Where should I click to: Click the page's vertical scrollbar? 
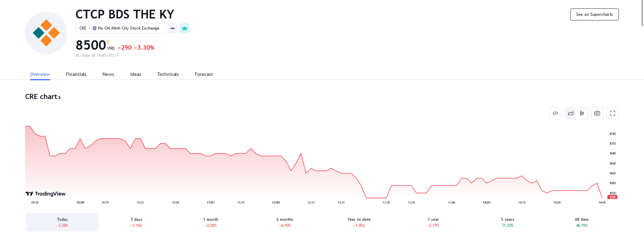[642, 13]
